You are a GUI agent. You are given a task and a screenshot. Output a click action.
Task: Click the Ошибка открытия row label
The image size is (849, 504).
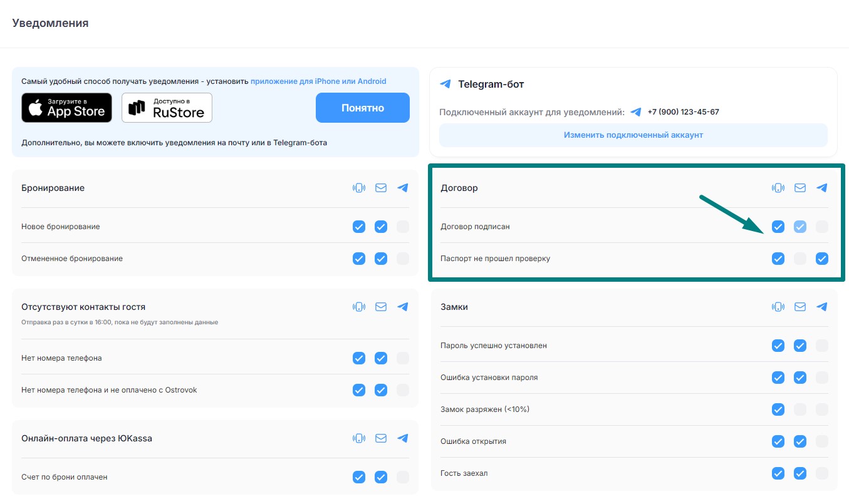pos(473,441)
